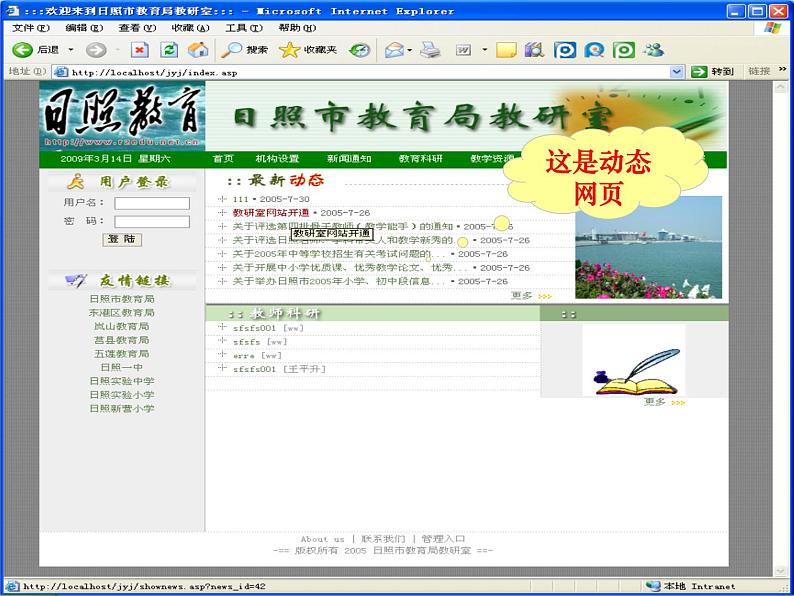Screen dimensions: 794x596
Task: Expand the Back button history dropdown
Action: coord(70,50)
